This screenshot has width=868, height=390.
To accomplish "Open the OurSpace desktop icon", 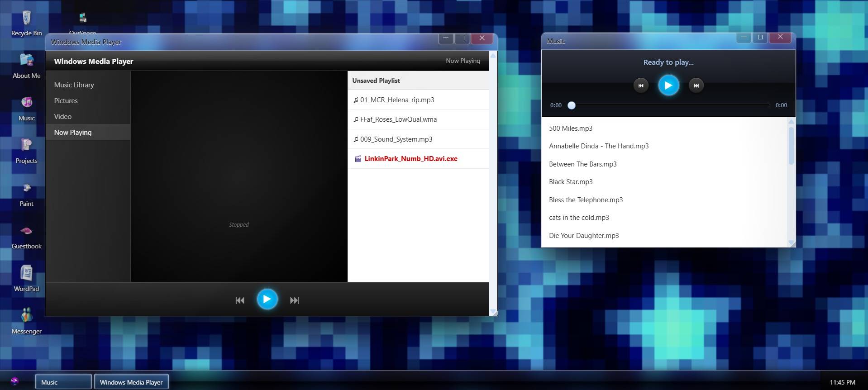I will click(82, 23).
